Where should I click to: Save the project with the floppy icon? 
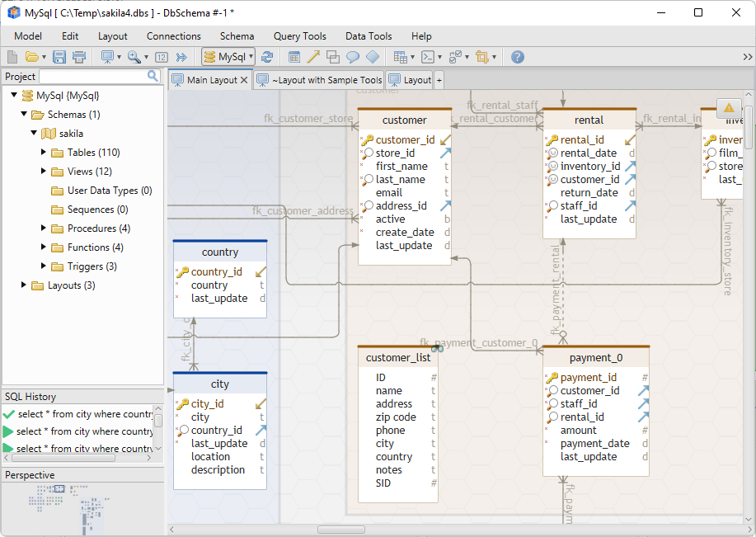pos(59,57)
